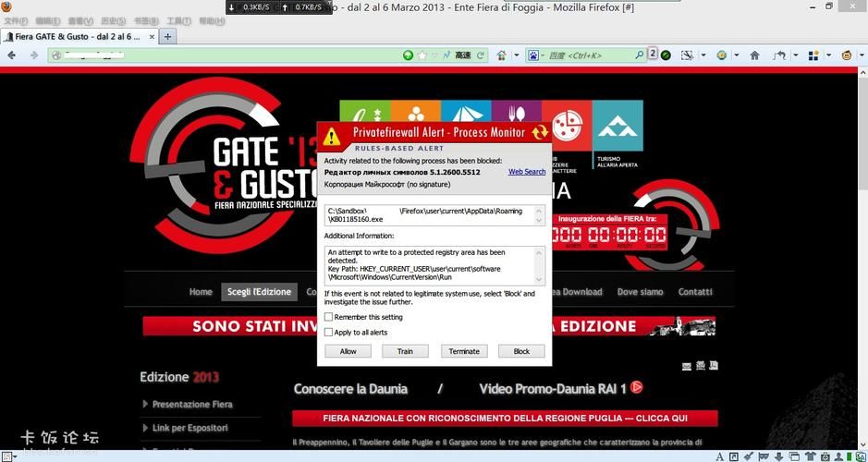Click the T-shirt skin status bar icon
This screenshot has height=462, width=868.
(811, 456)
